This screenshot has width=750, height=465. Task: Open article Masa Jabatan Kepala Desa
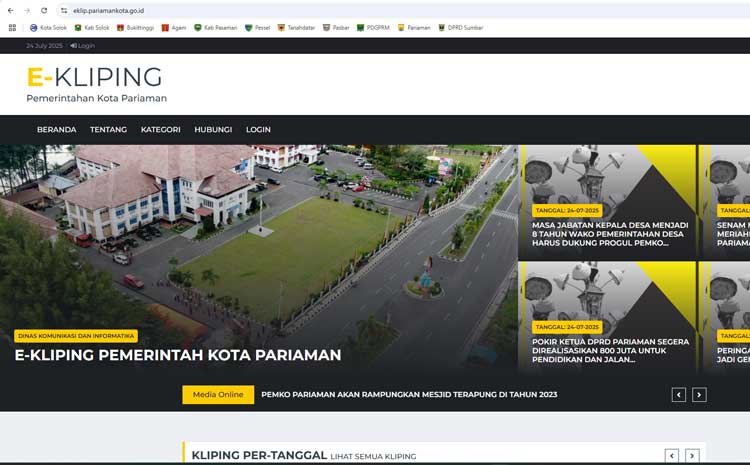610,234
